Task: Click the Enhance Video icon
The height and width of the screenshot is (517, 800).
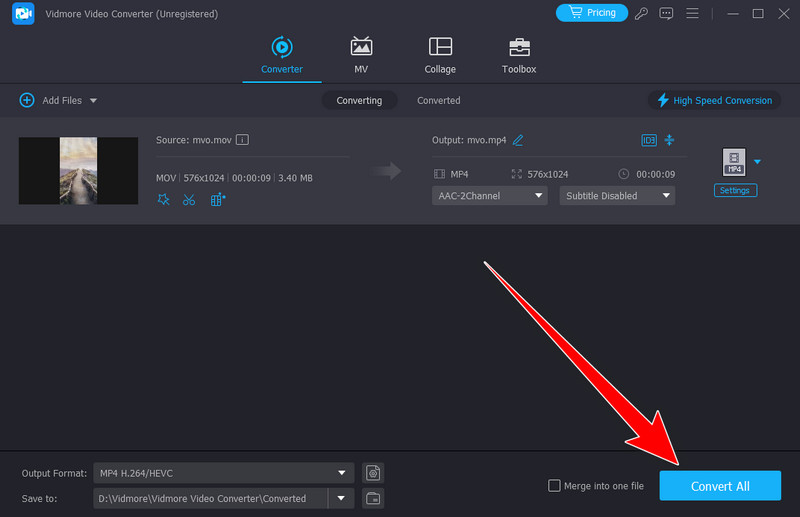Action: [218, 199]
